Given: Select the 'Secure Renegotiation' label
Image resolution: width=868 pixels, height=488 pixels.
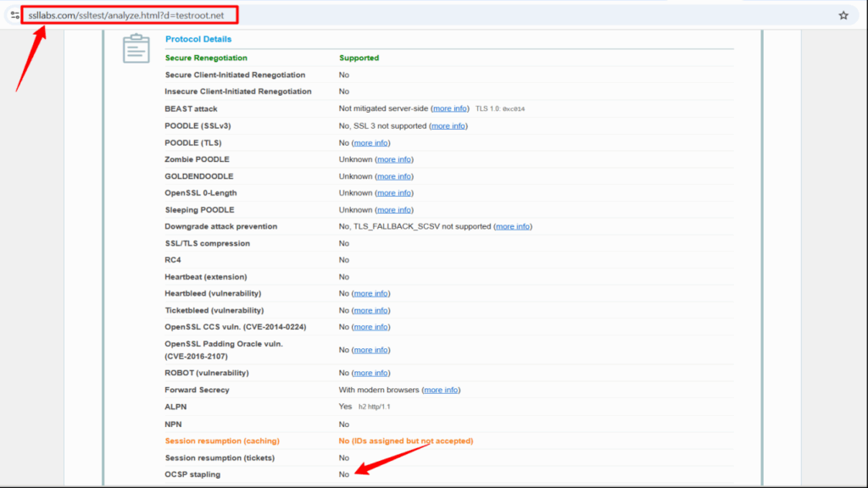Looking at the screenshot, I should pos(206,58).
